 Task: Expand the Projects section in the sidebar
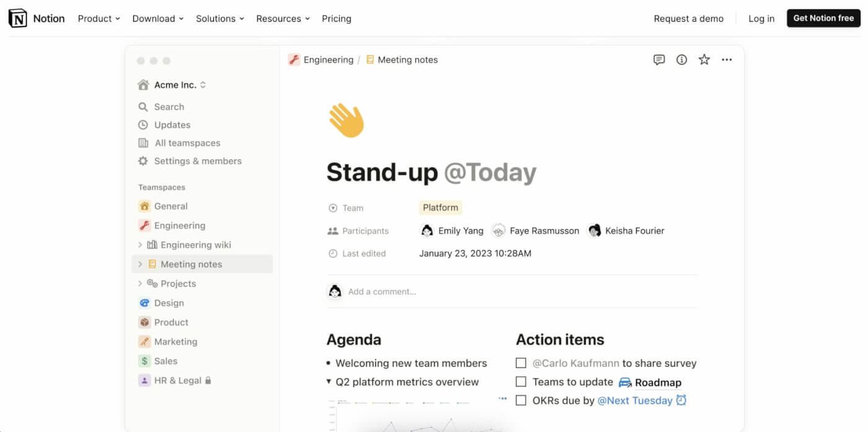click(139, 283)
